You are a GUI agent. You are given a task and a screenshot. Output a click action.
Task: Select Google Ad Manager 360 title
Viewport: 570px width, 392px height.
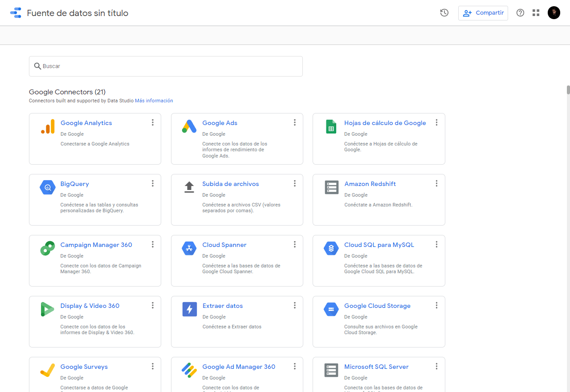coord(239,367)
